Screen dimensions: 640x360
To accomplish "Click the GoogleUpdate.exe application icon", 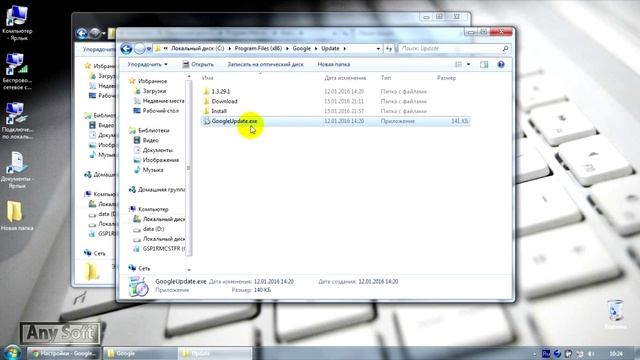I will 207,121.
